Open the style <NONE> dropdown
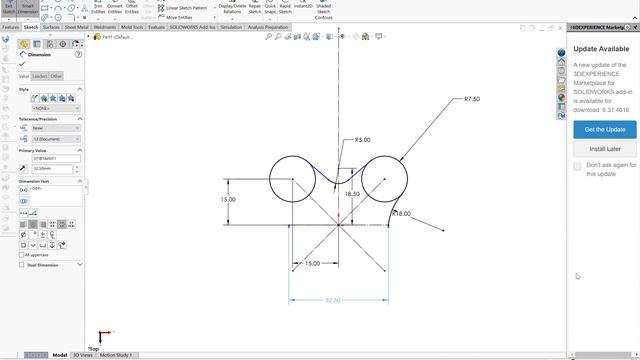The image size is (640, 360). point(56,108)
